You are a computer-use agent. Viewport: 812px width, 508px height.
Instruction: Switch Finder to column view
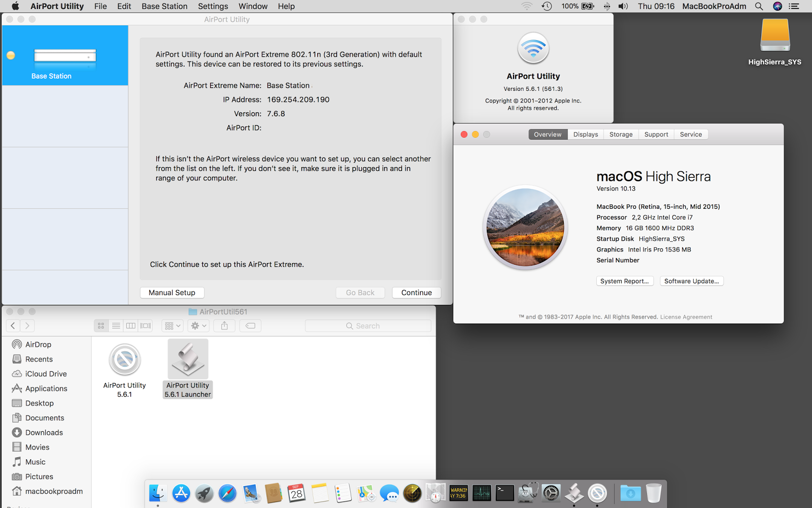pos(130,326)
